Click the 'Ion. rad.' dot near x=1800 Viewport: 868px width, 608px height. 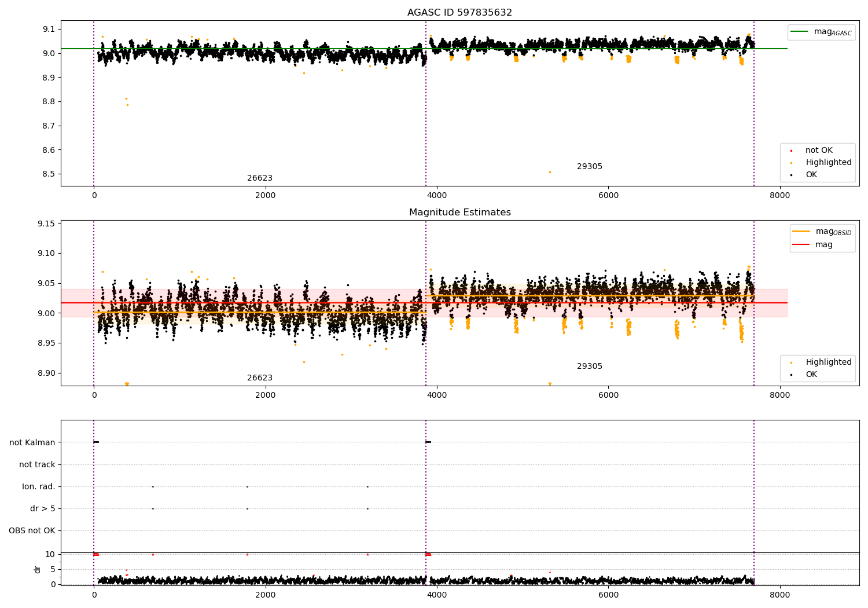tap(247, 486)
